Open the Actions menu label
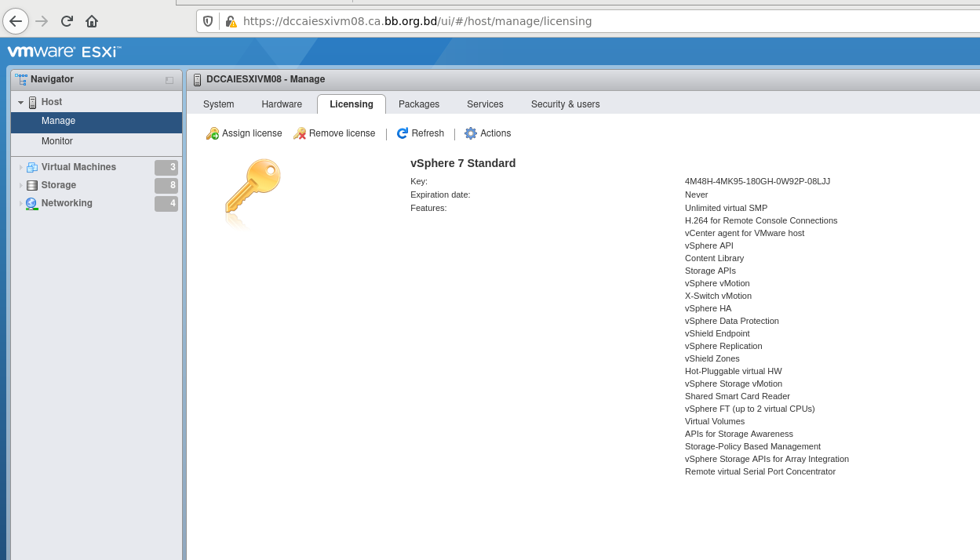 point(496,133)
